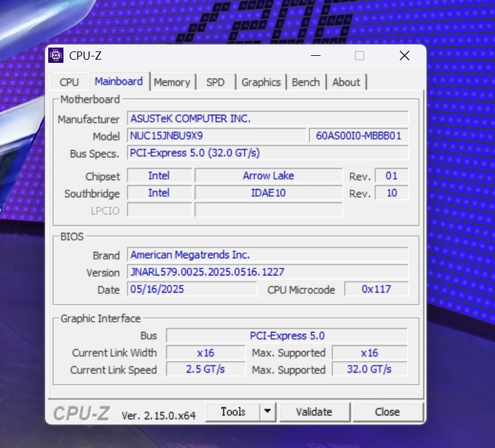
Task: Close CPU-Z window with the X icon
Action: pyautogui.click(x=404, y=56)
